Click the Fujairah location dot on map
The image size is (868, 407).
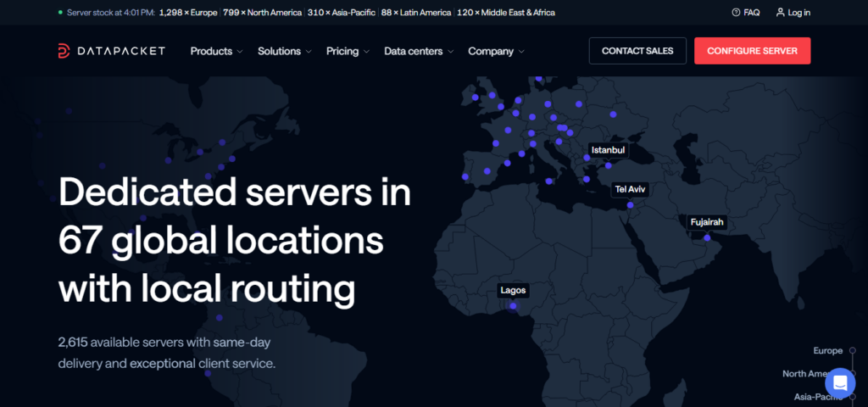[707, 238]
